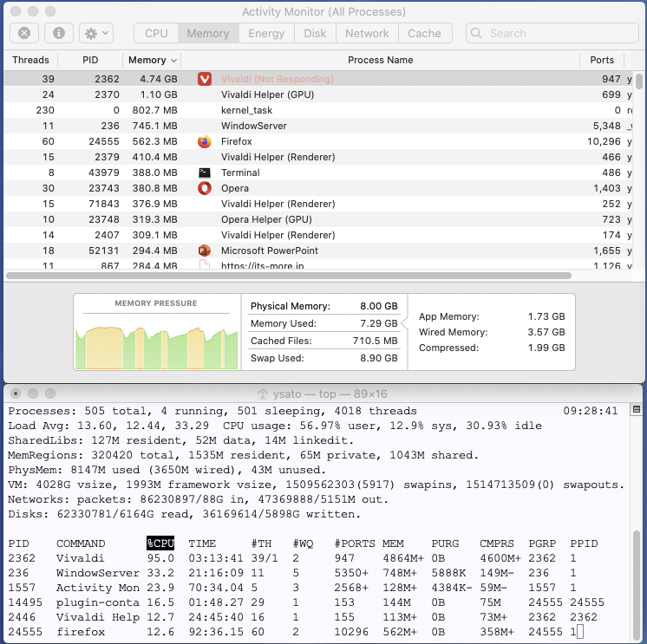647x644 pixels.
Task: Sort by the Process Name column
Action: coord(380,60)
